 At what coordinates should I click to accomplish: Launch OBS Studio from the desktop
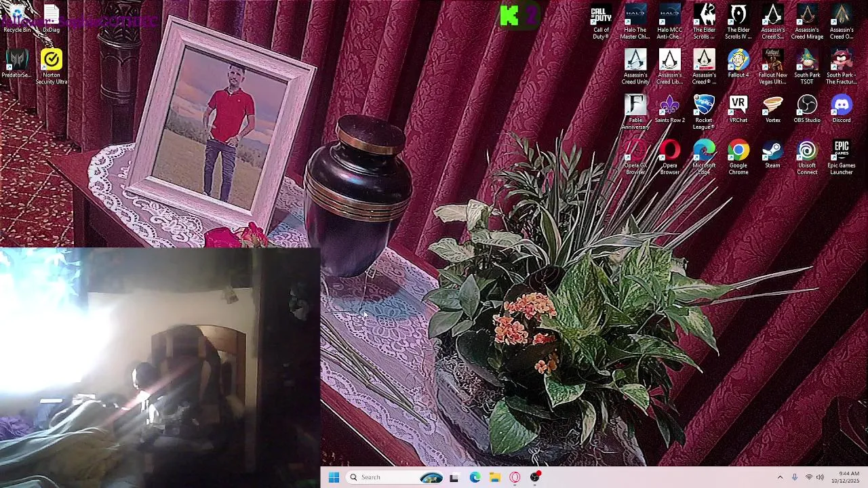coord(807,109)
